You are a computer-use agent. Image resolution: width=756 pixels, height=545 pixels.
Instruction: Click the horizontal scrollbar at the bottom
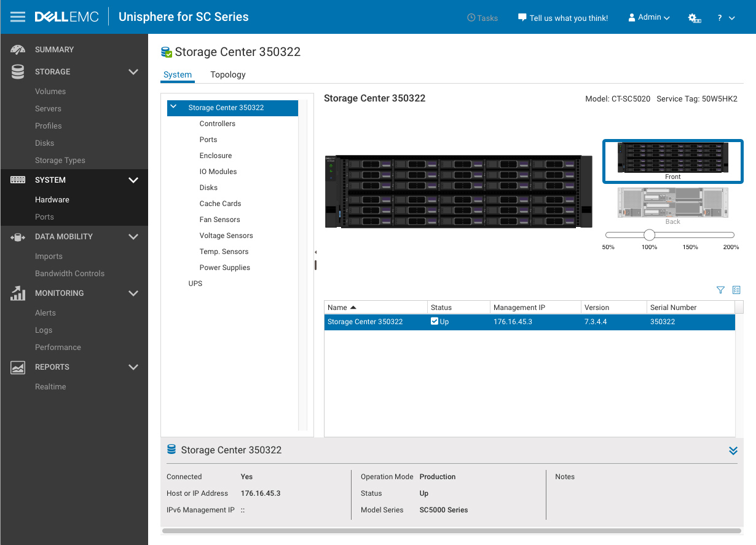click(452, 530)
